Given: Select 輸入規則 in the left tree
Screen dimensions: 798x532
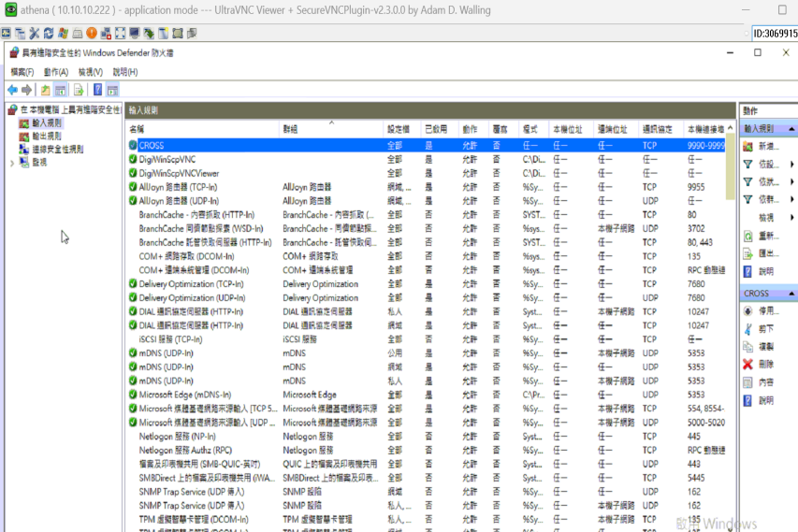Looking at the screenshot, I should [x=47, y=123].
